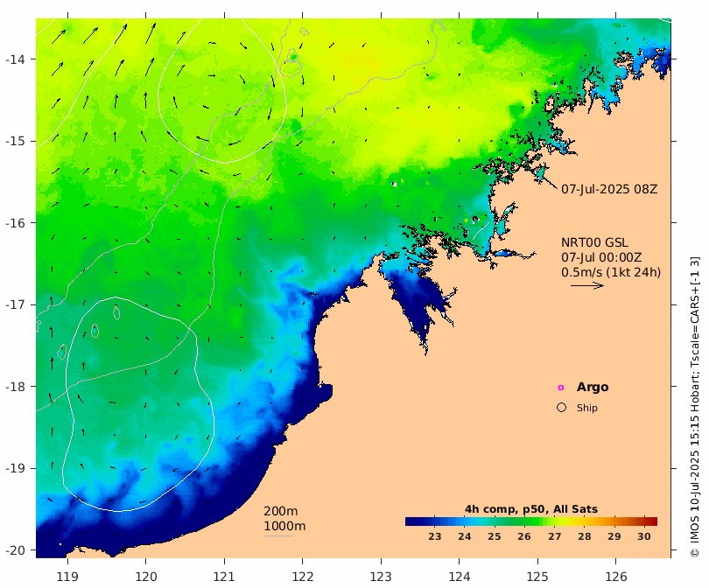Click colorbar tick value 30
Screen dimensions: 709x588
click(644, 536)
